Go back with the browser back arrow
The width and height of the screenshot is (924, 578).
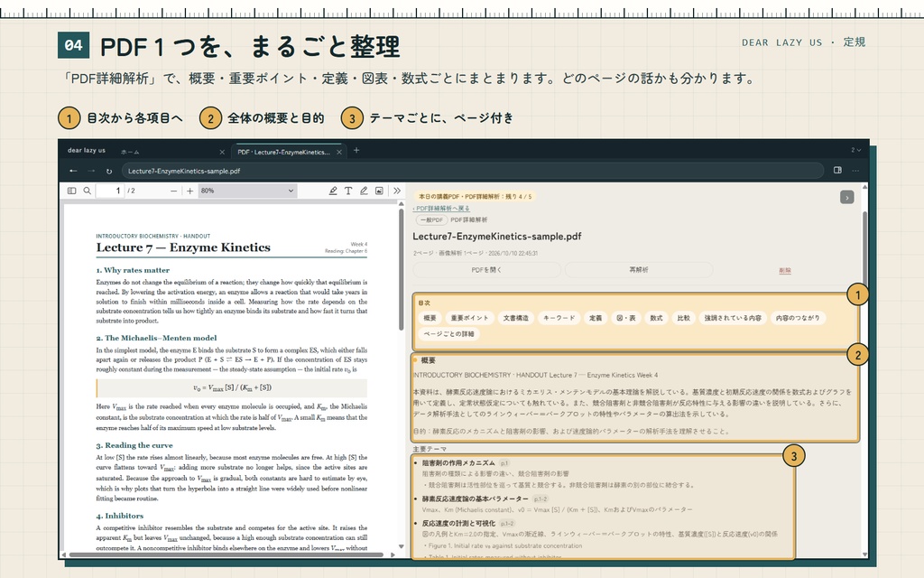coord(73,171)
